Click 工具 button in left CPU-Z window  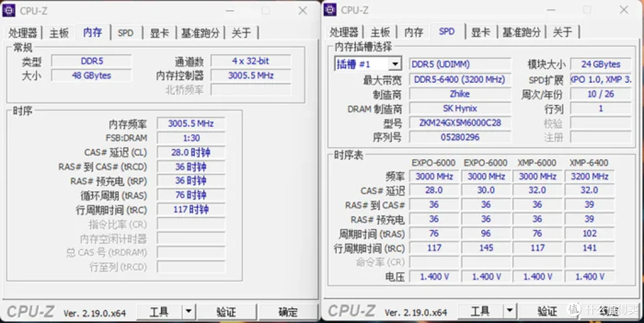point(159,312)
